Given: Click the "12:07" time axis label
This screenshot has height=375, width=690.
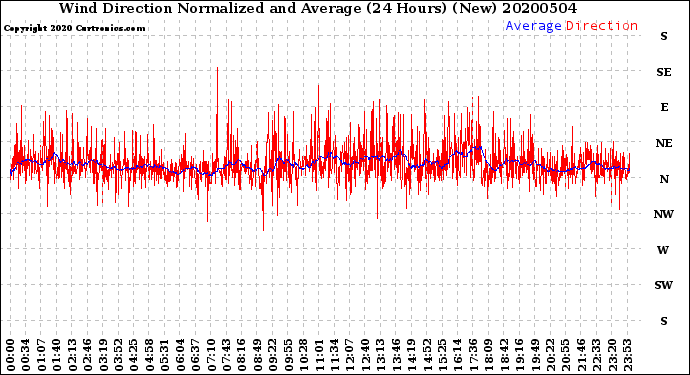Looking at the screenshot, I should pyautogui.click(x=350, y=355).
